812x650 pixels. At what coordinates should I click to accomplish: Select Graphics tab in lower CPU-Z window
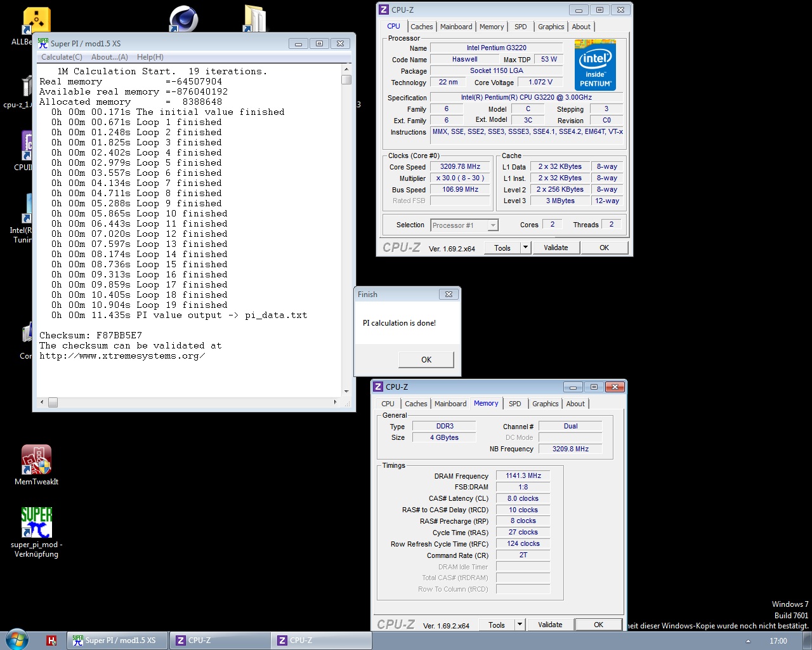coord(545,404)
